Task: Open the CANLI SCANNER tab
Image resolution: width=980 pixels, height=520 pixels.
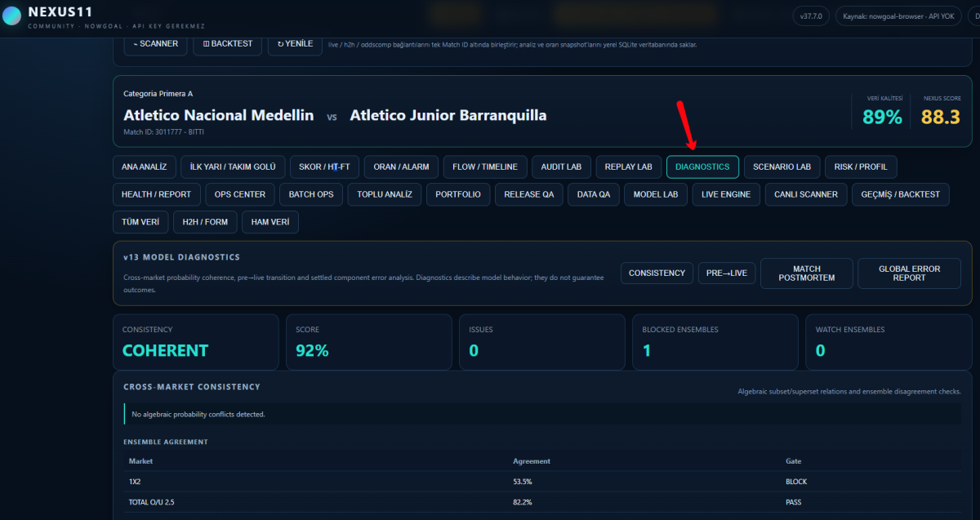Action: (x=805, y=194)
